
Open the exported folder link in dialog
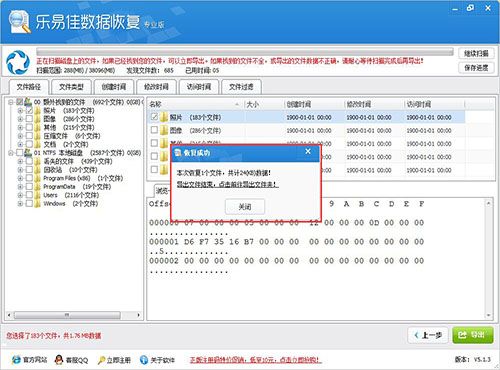pos(227,184)
